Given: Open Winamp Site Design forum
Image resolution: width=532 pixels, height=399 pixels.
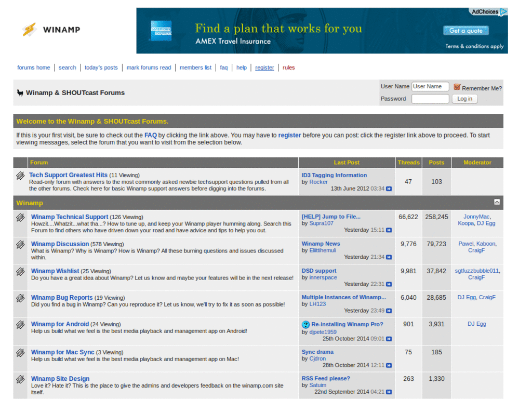Looking at the screenshot, I should 60,379.
